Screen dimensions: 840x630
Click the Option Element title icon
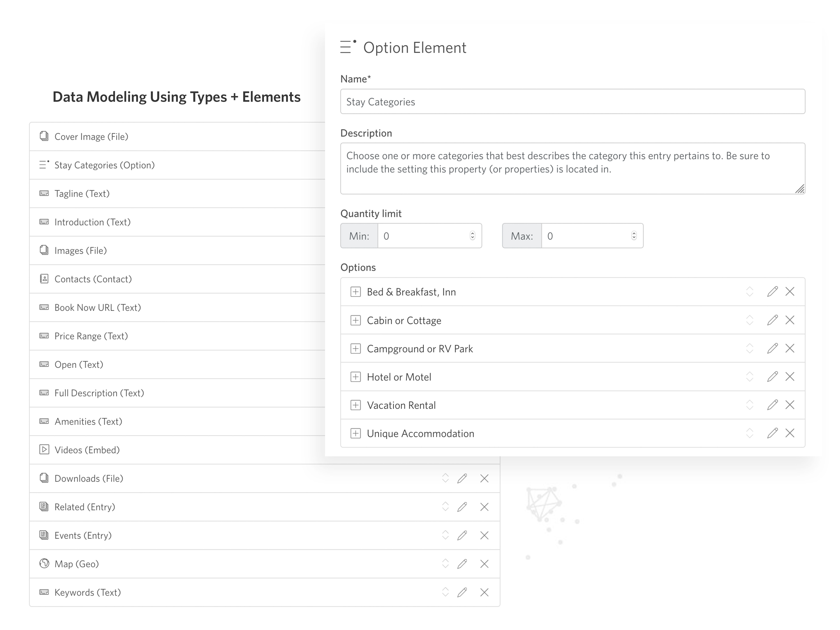point(348,47)
